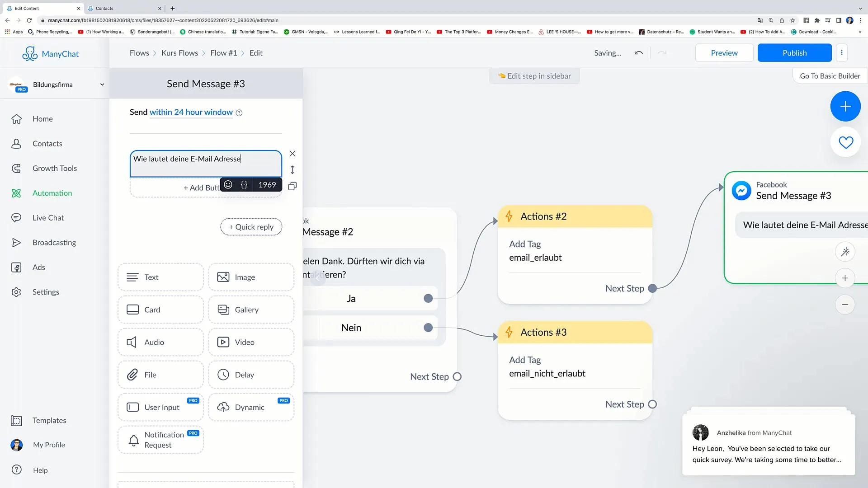
Task: Click Actions #2 Next Step connector
Action: [x=652, y=289]
